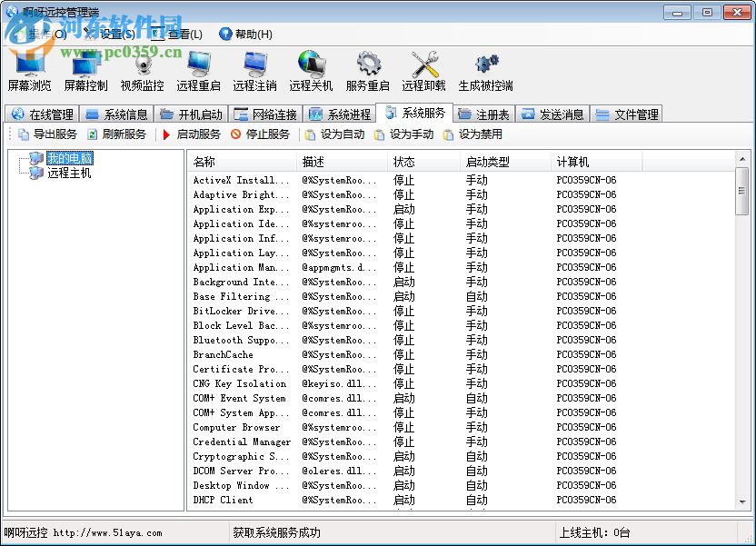Select the 屏幕浏览 (screen browse) tool
The width and height of the screenshot is (756, 546).
pos(30,71)
